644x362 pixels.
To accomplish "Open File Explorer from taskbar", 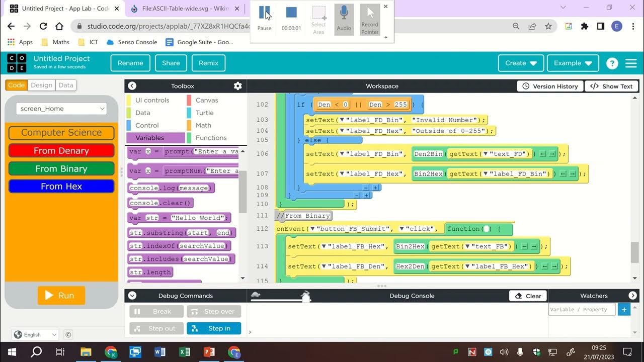I will tap(86, 352).
